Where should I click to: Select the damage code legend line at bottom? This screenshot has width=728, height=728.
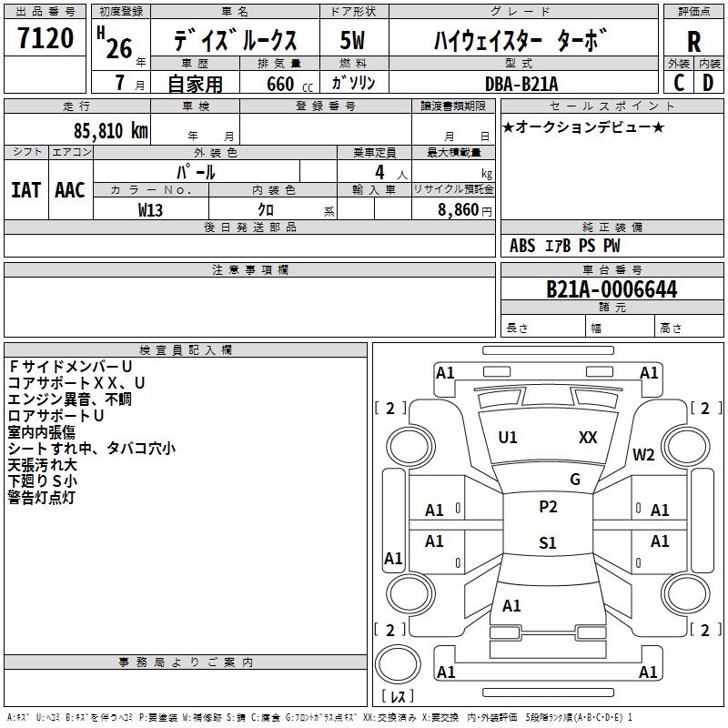(319, 717)
